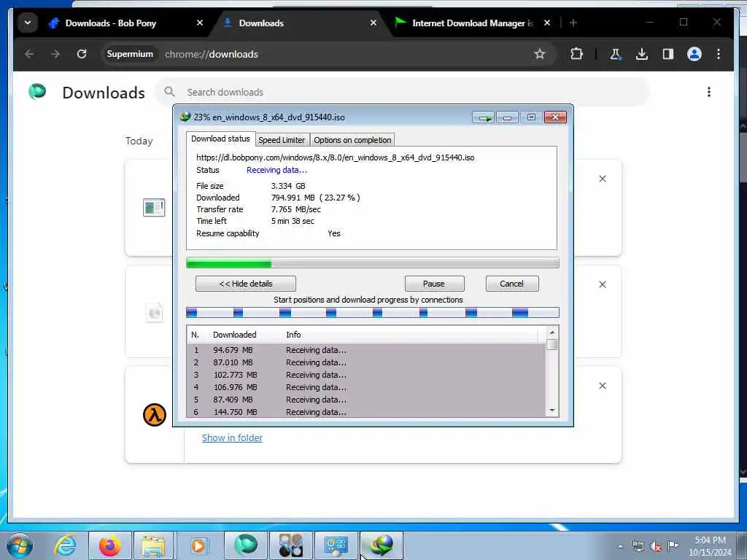Remove the third download entry from list
The image size is (747, 560).
(x=603, y=386)
